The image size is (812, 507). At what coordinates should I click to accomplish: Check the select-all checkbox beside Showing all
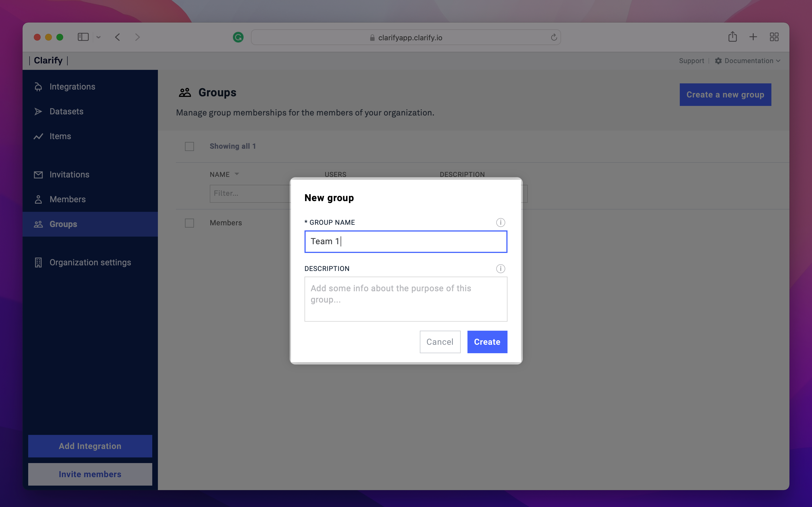[189, 146]
